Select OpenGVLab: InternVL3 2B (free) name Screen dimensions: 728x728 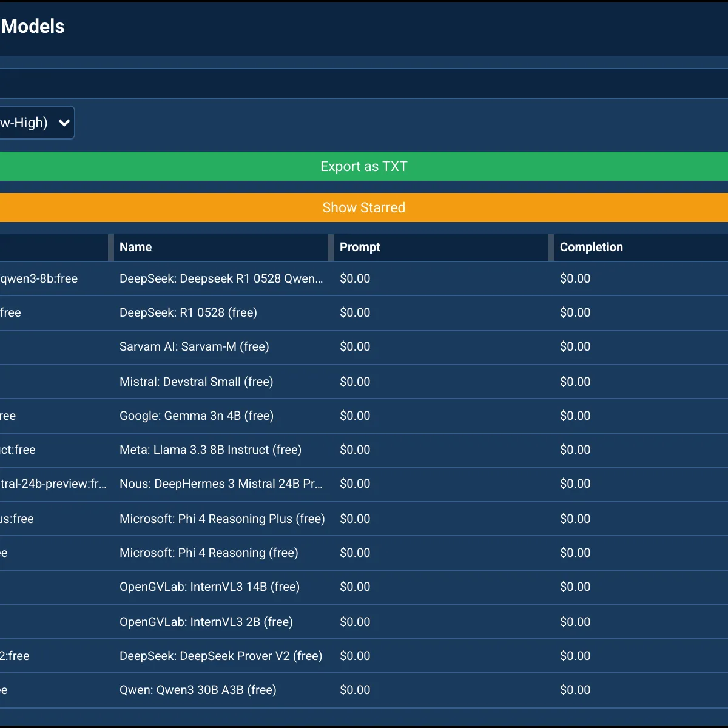206,622
